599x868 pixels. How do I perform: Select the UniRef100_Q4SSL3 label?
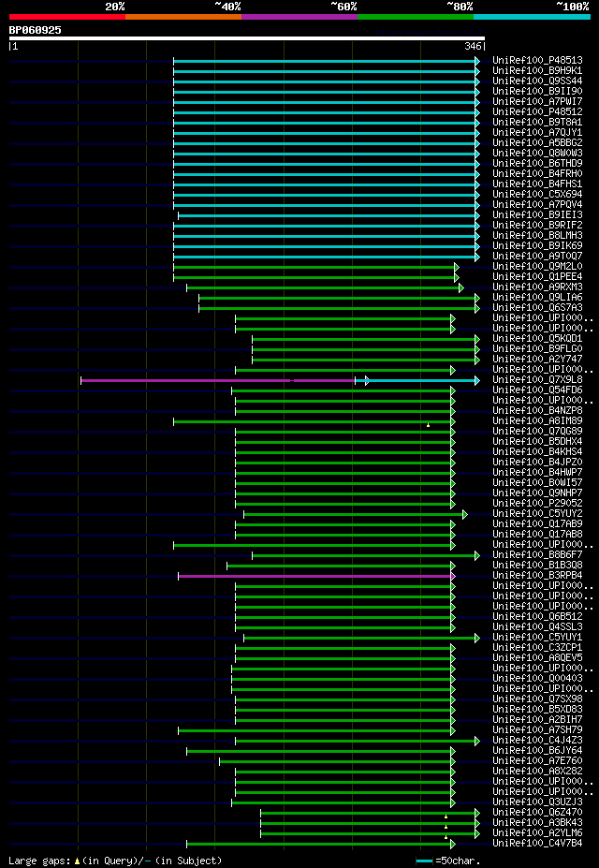click(537, 627)
